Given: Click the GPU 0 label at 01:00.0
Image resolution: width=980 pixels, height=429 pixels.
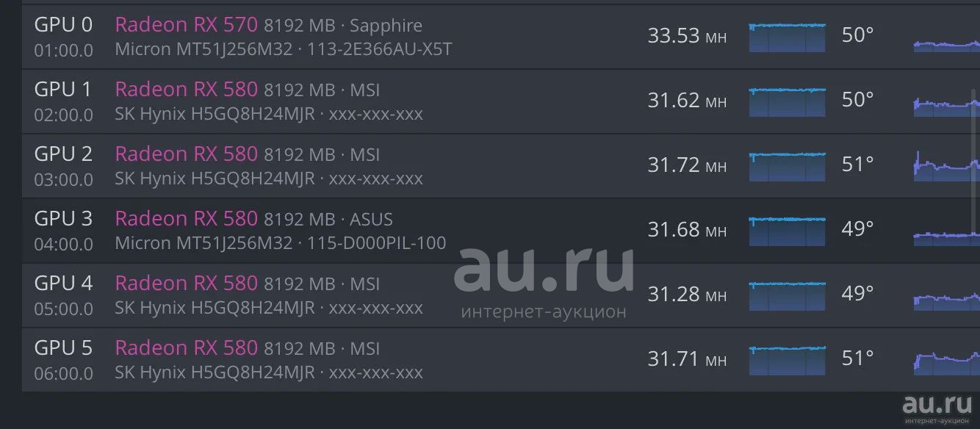Looking at the screenshot, I should (64, 37).
